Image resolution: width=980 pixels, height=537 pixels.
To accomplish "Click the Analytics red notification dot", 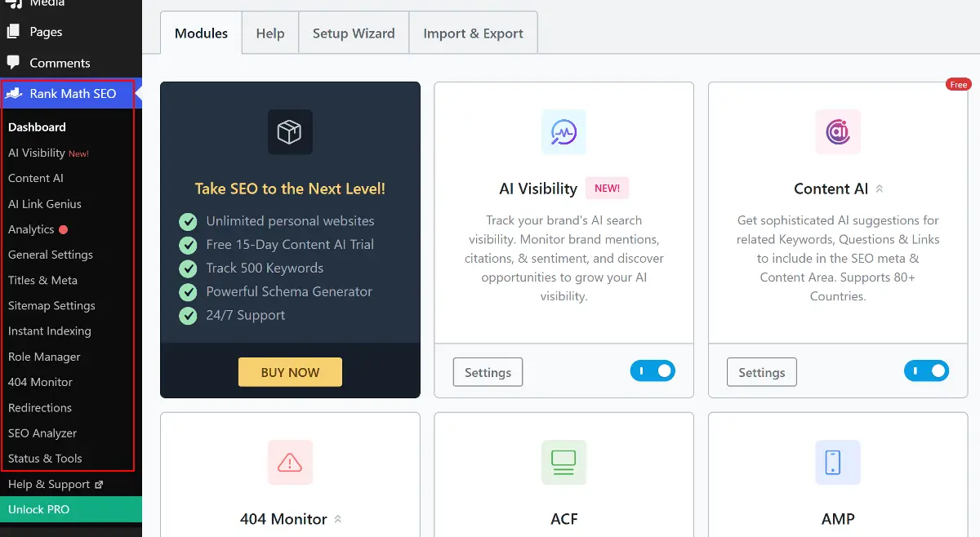I will coord(63,229).
